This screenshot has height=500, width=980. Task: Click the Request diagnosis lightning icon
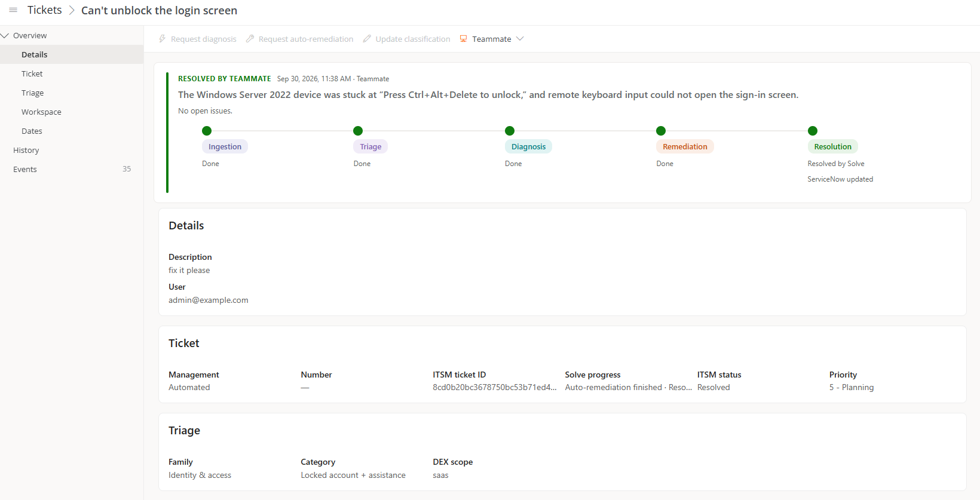coord(162,39)
